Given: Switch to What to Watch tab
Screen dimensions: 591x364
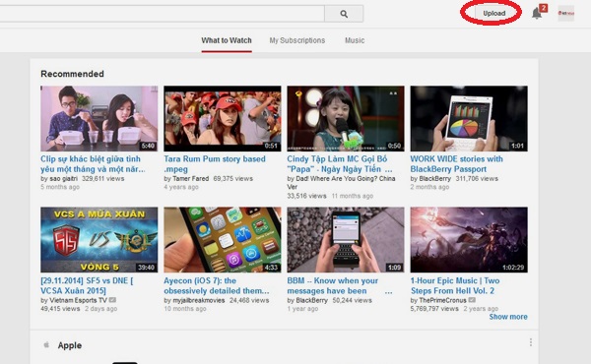Looking at the screenshot, I should coord(227,40).
